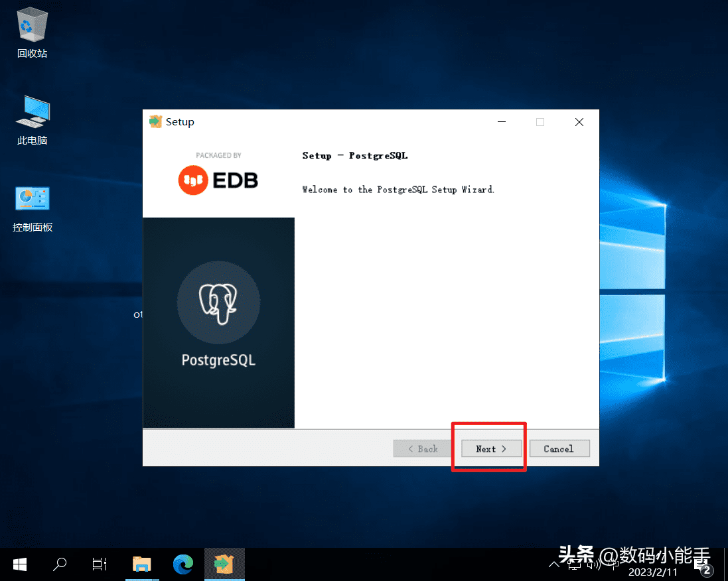Open the Windows Start menu
Image resolution: width=728 pixels, height=581 pixels.
[x=20, y=564]
